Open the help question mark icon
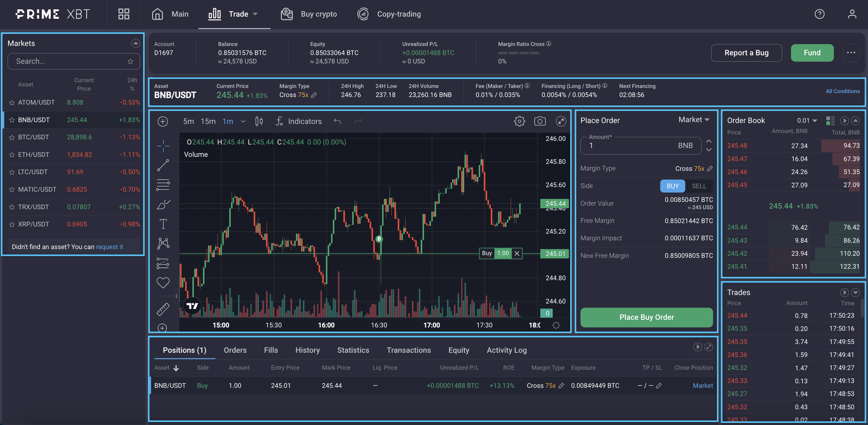 [x=819, y=14]
